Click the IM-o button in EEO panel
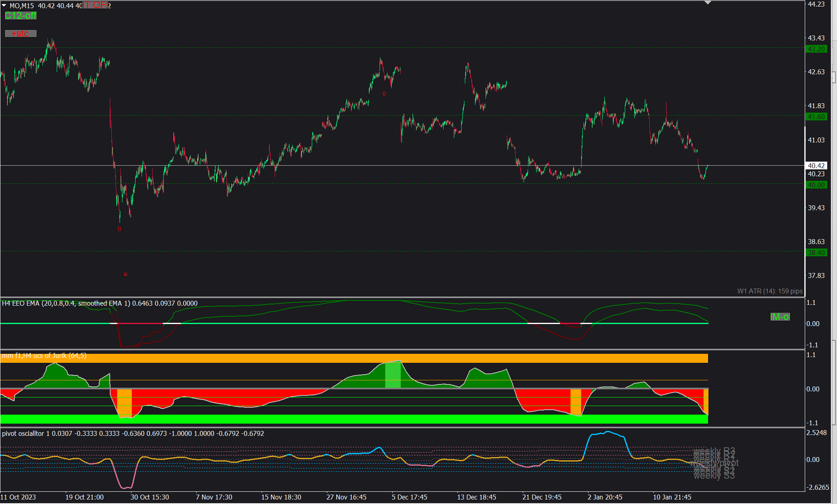837x504 pixels. [x=779, y=317]
